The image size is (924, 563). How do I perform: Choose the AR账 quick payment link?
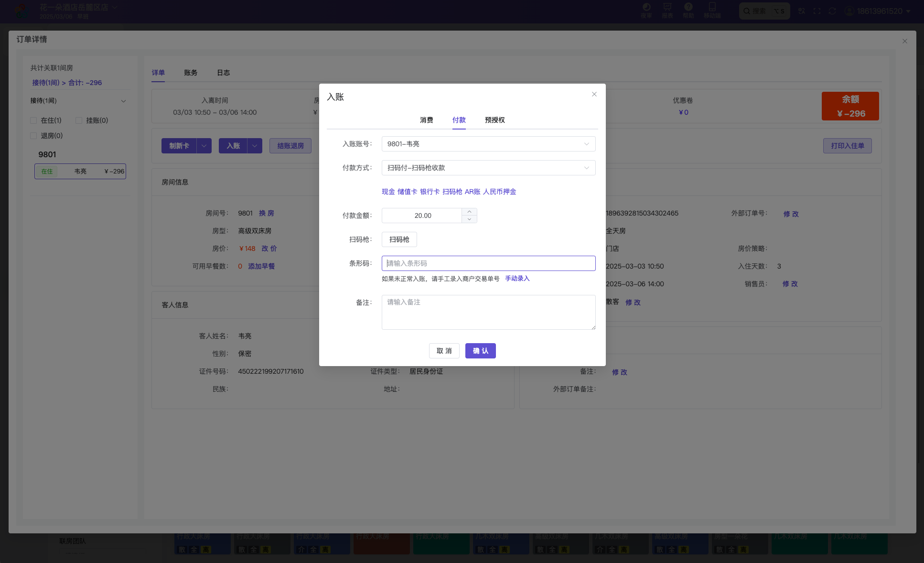click(x=473, y=192)
